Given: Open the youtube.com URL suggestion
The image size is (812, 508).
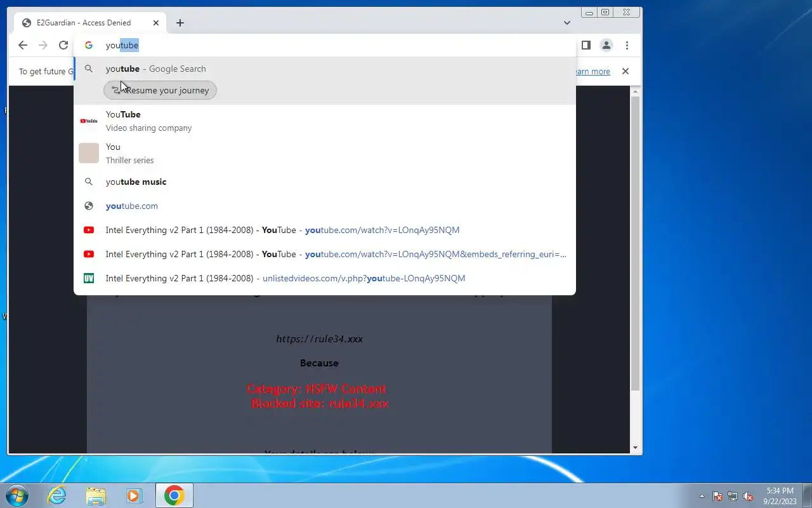Looking at the screenshot, I should tap(325, 206).
